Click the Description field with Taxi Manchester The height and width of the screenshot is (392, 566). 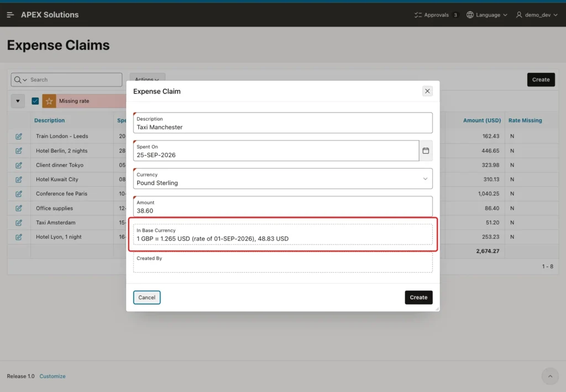click(x=282, y=123)
